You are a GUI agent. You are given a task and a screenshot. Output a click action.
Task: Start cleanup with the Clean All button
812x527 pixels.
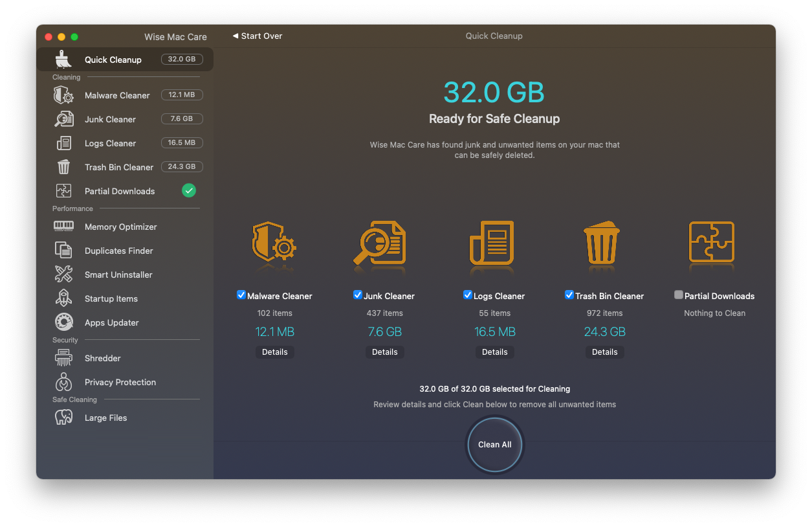click(495, 445)
